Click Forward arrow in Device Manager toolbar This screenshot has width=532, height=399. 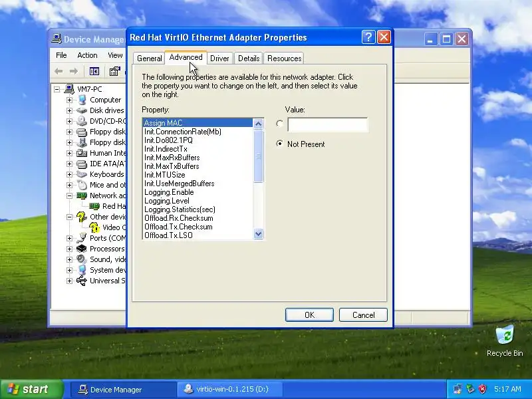point(74,71)
